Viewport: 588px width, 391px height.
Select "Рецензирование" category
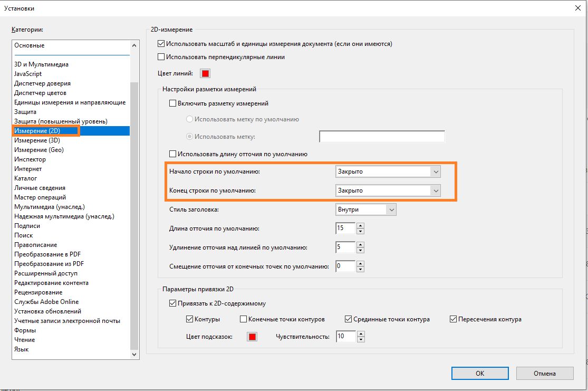click(x=38, y=292)
